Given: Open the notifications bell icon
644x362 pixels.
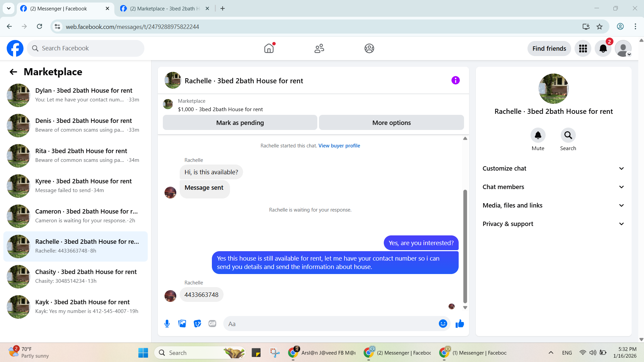Looking at the screenshot, I should click(603, 48).
